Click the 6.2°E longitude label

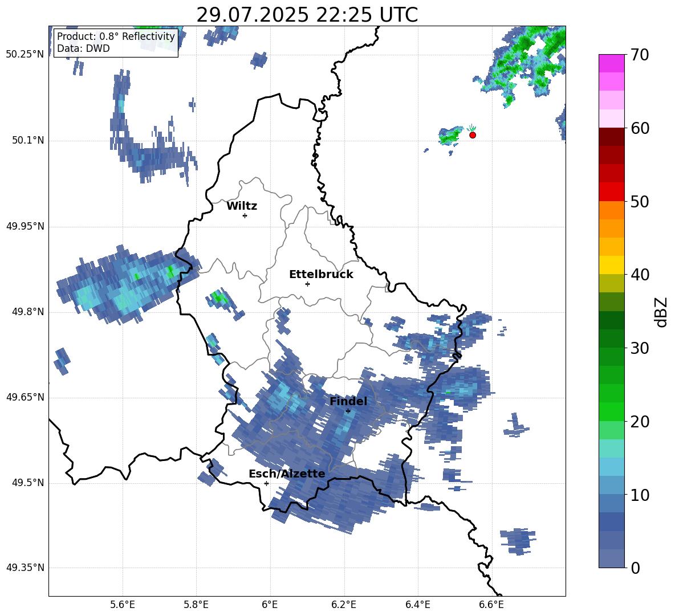[x=344, y=605]
